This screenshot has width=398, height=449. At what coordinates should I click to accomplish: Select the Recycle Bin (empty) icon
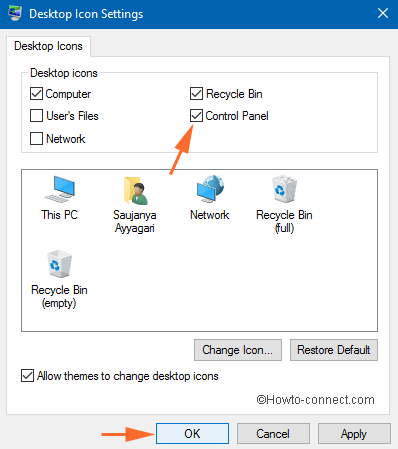(59, 279)
